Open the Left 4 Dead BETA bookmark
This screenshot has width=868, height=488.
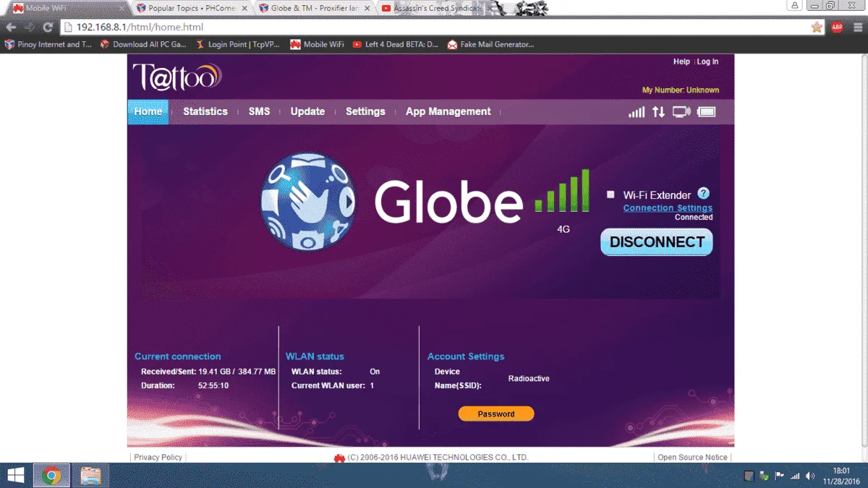(395, 44)
